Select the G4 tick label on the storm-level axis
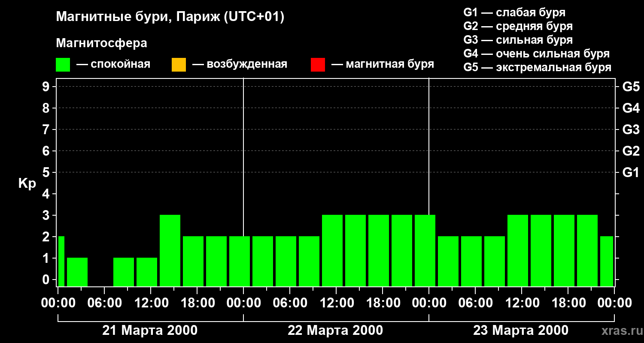Viewport: 644px width, 343px height. pyautogui.click(x=631, y=108)
